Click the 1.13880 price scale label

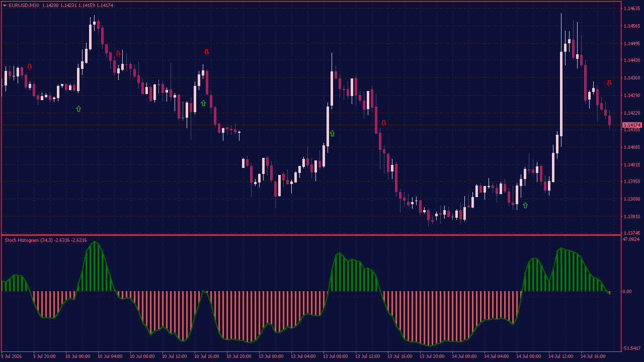click(632, 199)
